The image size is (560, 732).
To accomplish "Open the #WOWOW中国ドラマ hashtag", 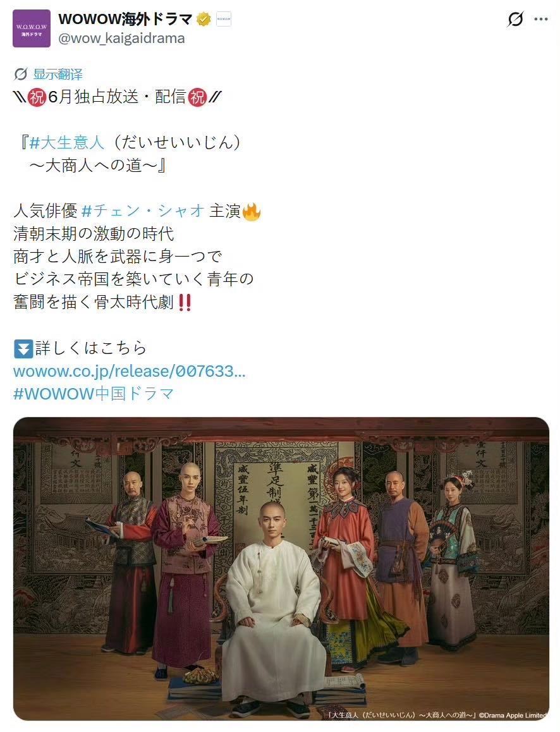I will pos(94,394).
